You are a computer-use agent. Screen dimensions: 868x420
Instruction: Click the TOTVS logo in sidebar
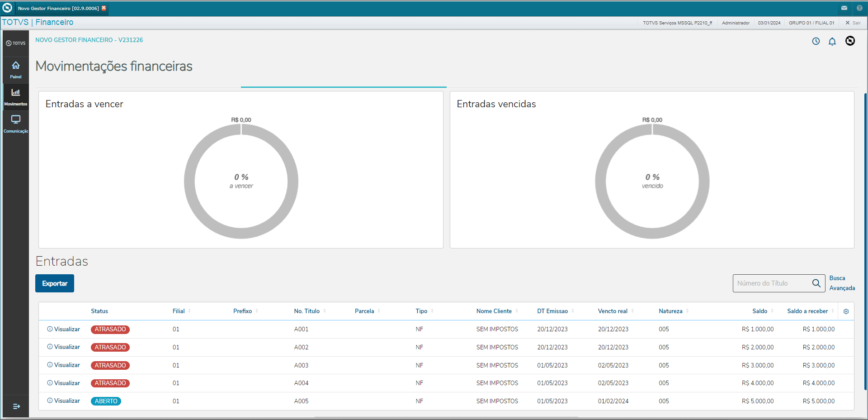click(x=16, y=43)
